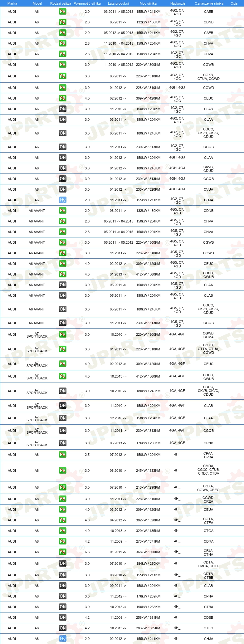This screenshot has height=644, width=244.
Task: Click the Model column header
Action: (x=37, y=3)
